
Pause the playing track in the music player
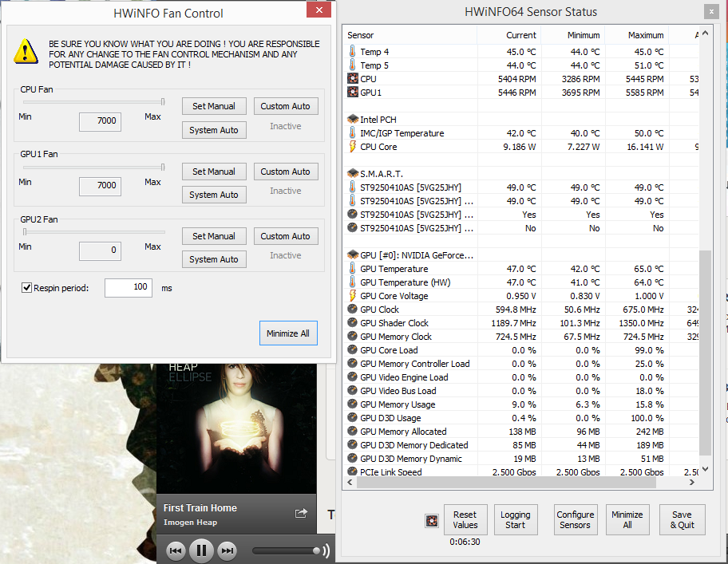coord(201,550)
